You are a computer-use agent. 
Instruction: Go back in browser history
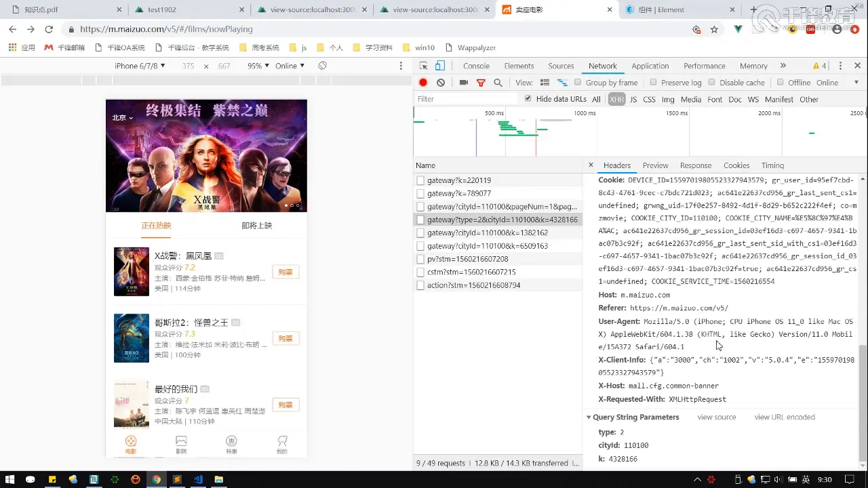tap(12, 29)
